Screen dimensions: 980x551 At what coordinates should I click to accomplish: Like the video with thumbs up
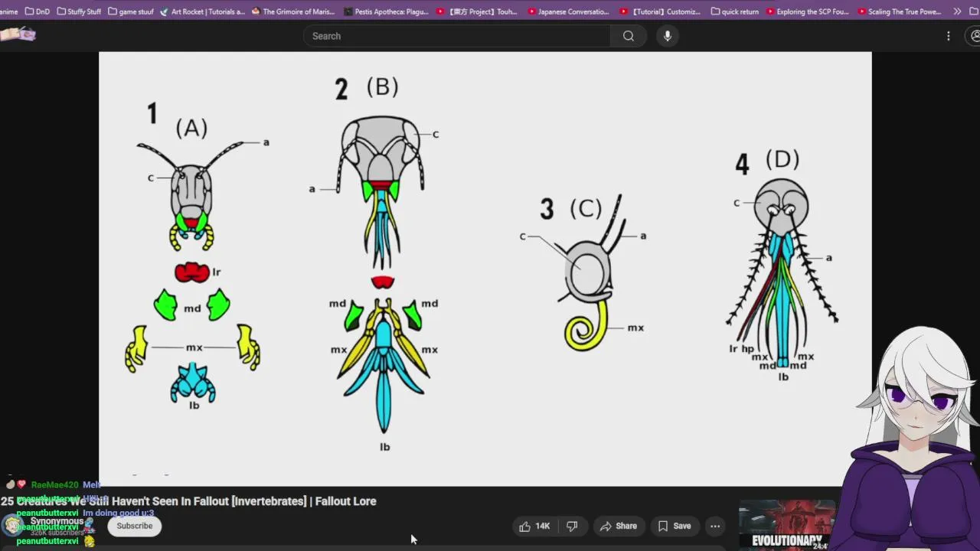click(x=534, y=526)
